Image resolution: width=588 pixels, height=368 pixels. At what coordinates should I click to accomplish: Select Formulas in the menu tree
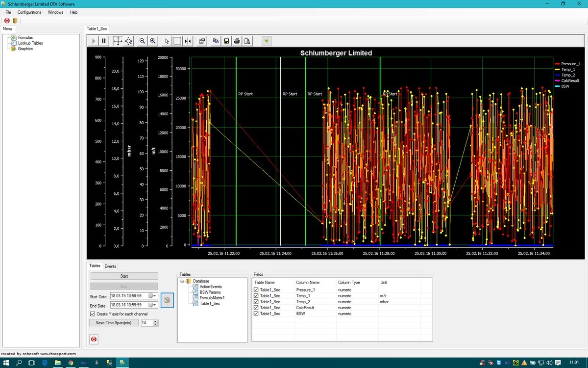point(25,37)
